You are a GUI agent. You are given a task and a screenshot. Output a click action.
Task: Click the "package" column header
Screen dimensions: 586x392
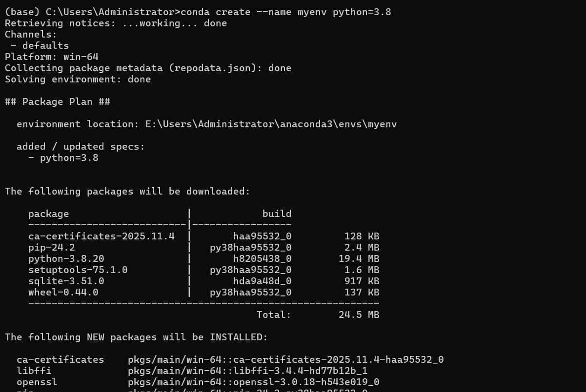[x=48, y=214]
